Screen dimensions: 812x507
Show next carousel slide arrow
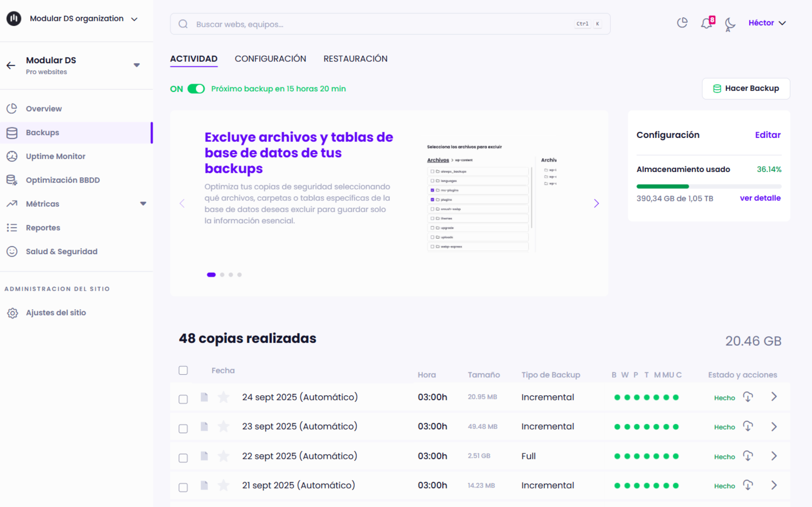click(596, 203)
